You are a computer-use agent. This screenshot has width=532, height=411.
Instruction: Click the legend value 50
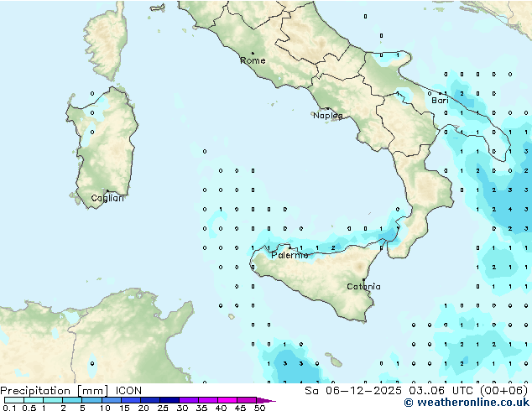259,408
